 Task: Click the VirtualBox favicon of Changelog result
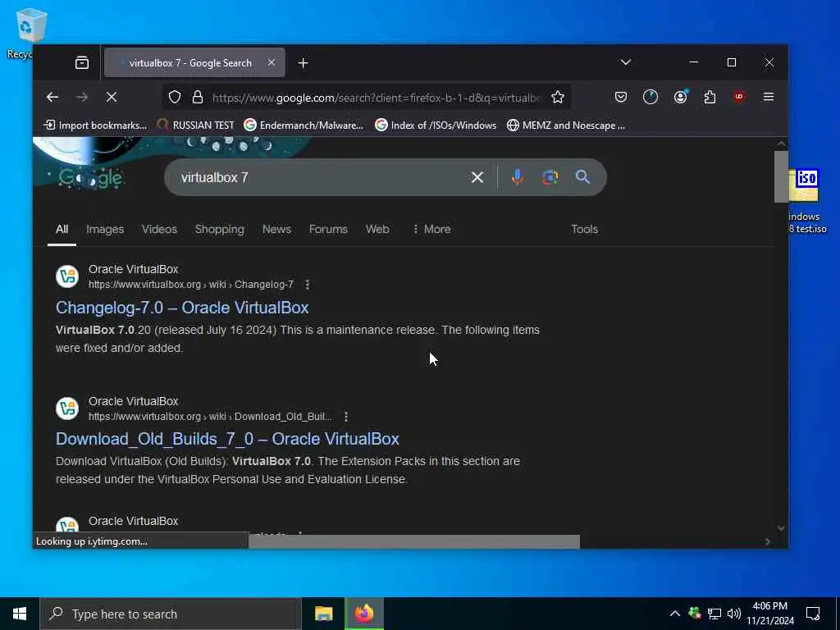pyautogui.click(x=67, y=276)
